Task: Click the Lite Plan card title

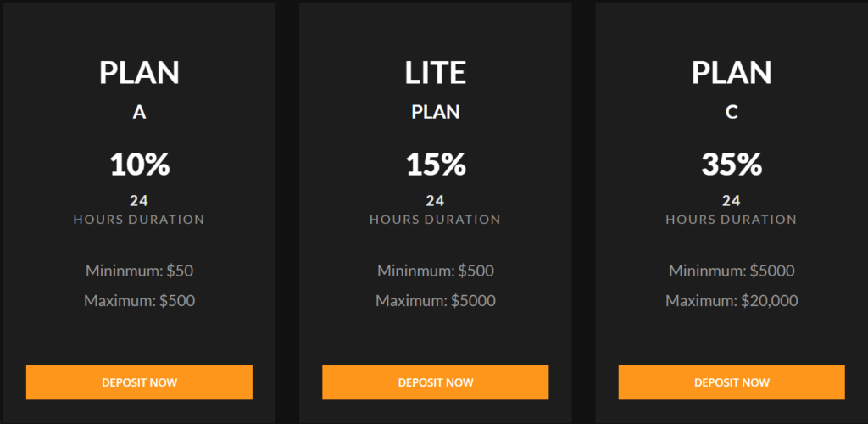Action: [x=436, y=73]
